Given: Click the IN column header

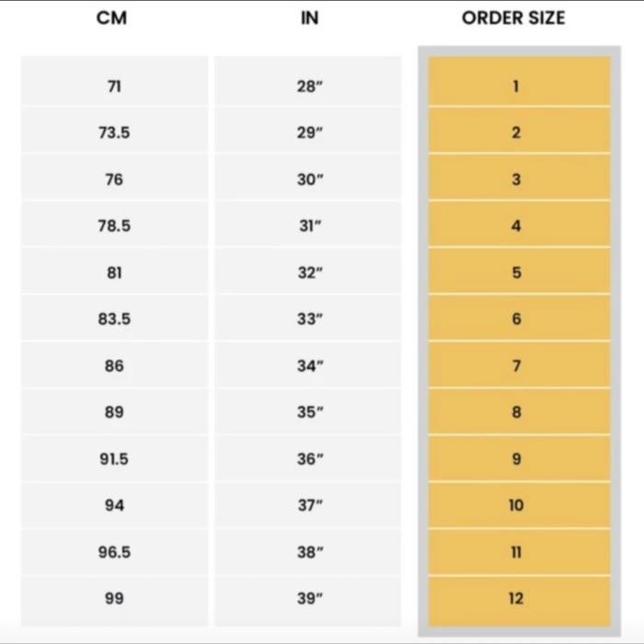Looking at the screenshot, I should click(310, 18).
